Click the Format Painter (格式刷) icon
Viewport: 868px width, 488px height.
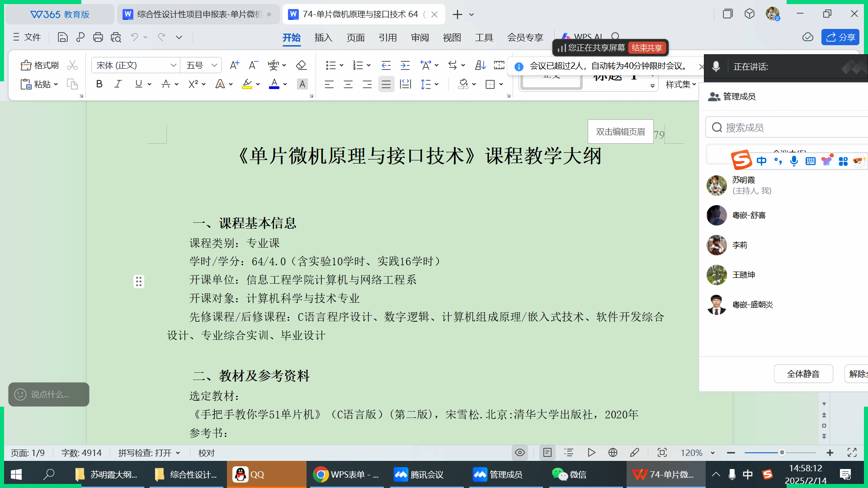26,66
